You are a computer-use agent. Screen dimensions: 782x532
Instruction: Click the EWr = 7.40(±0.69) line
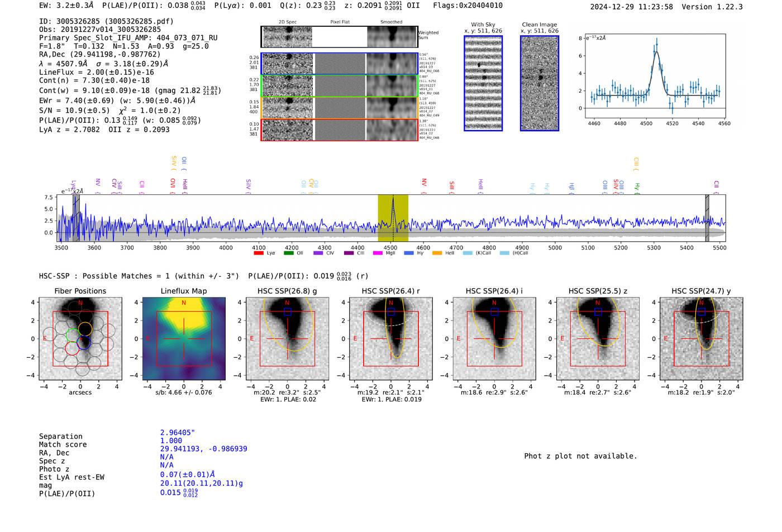pos(117,100)
